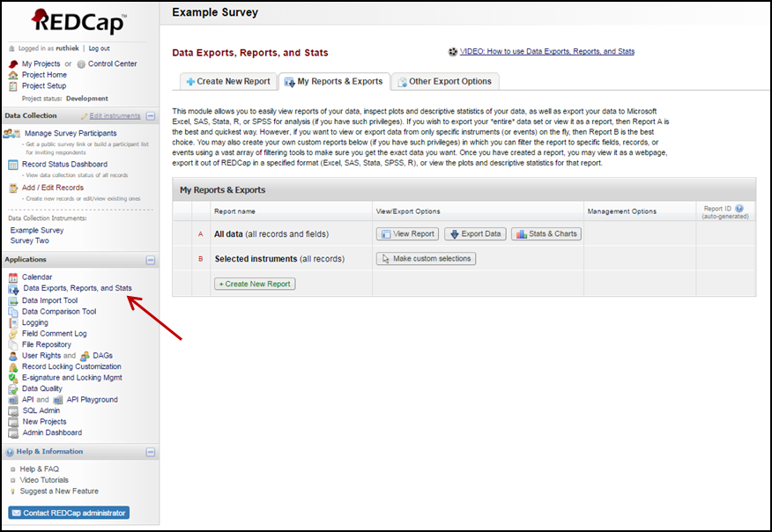Click the Record Status Dashboard icon
The width and height of the screenshot is (772, 532).
point(13,165)
